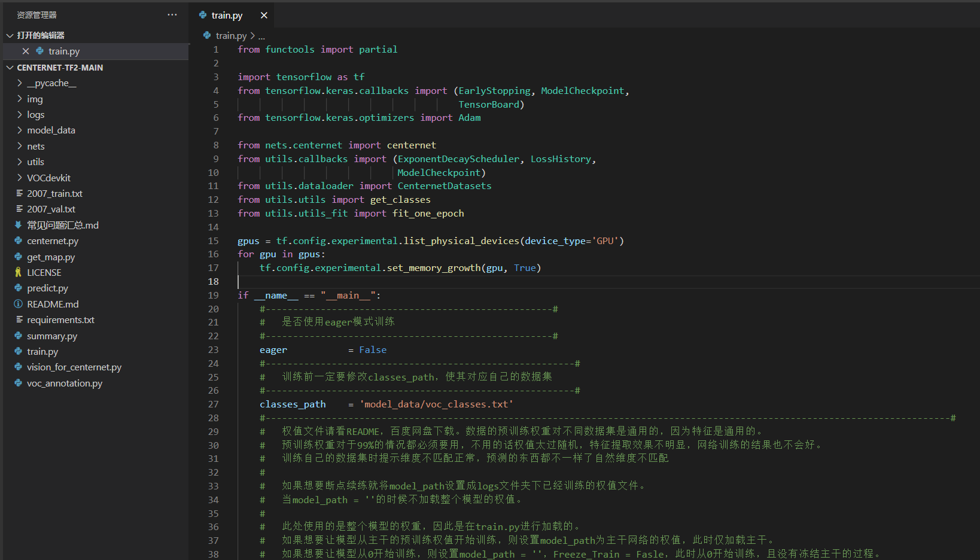Click text file icon beside 2007_val.txt

click(19, 209)
